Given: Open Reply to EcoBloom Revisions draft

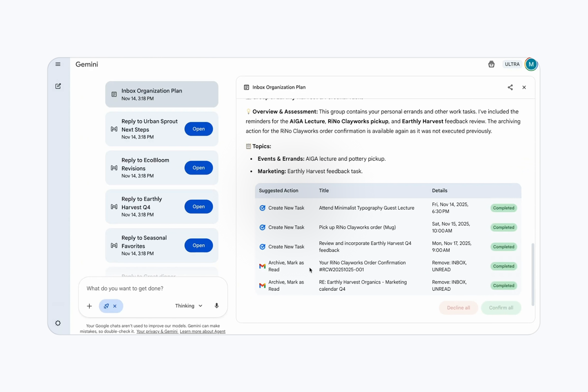Looking at the screenshot, I should (x=198, y=168).
